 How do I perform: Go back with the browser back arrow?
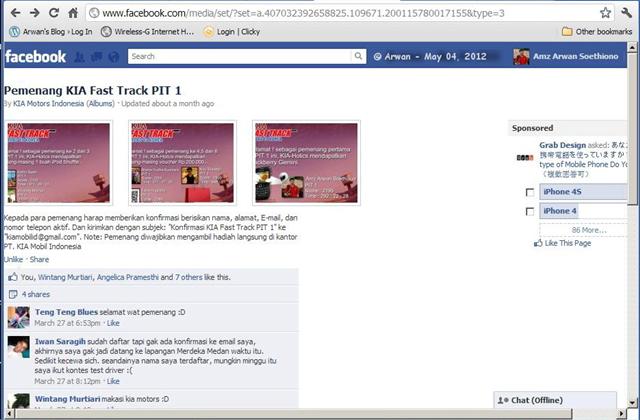pos(16,13)
